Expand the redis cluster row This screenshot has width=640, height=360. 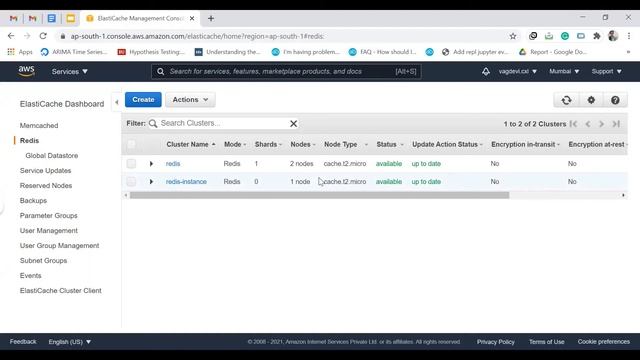151,164
